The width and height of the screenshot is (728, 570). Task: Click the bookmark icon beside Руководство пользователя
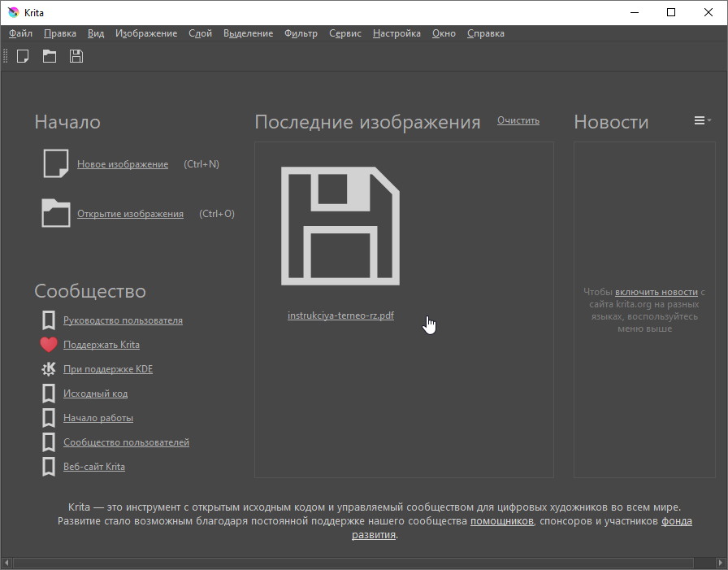49,320
